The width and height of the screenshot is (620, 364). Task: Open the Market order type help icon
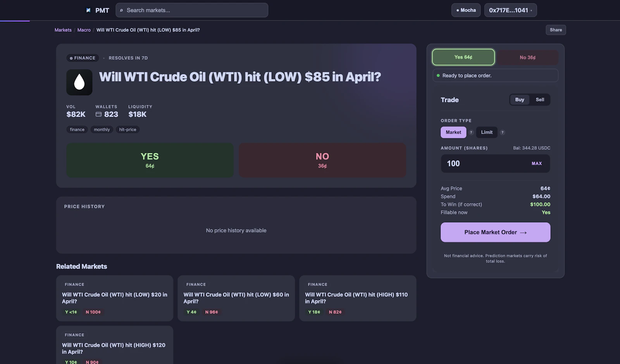coord(471,132)
